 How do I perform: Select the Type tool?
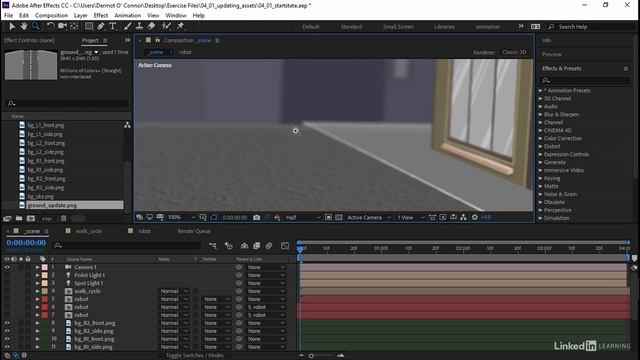(x=113, y=27)
